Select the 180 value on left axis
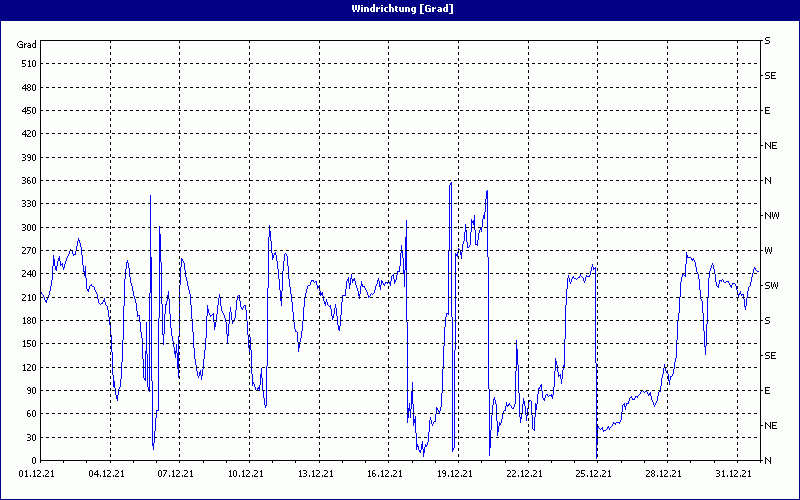Screen dimensions: 800x500 (27, 321)
